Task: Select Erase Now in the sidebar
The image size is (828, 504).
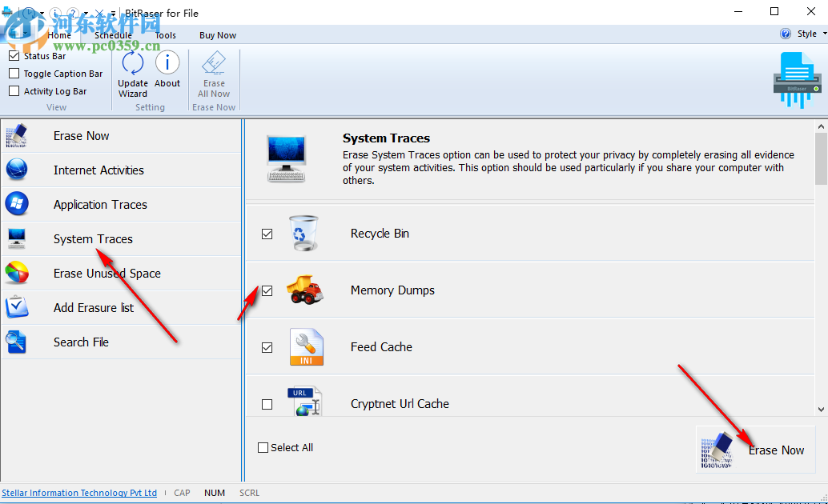Action: coord(81,135)
